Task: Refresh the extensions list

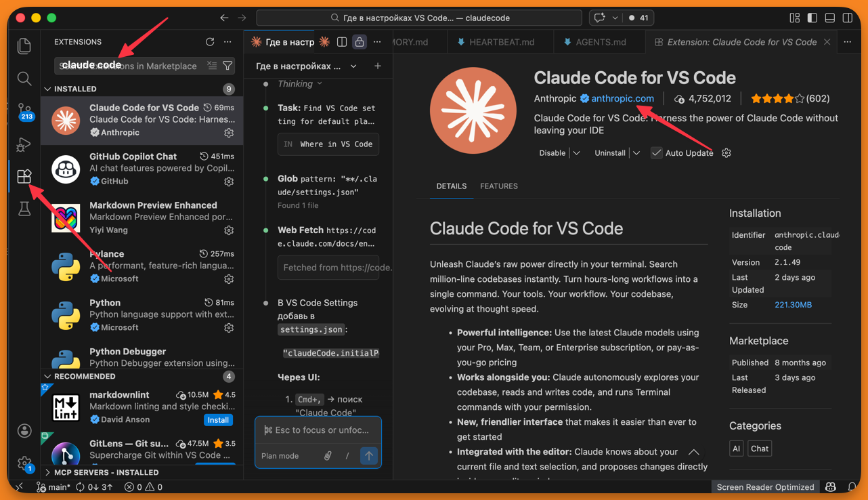Action: [210, 41]
